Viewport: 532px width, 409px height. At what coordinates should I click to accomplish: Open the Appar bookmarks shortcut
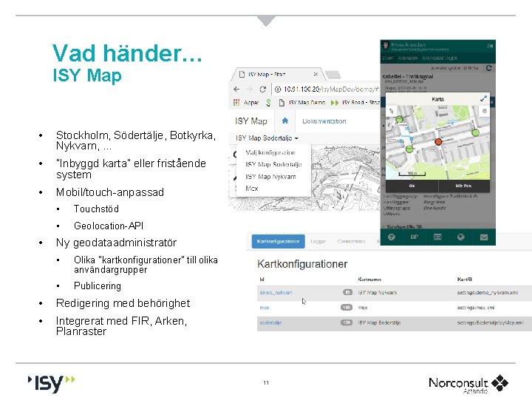point(246,102)
